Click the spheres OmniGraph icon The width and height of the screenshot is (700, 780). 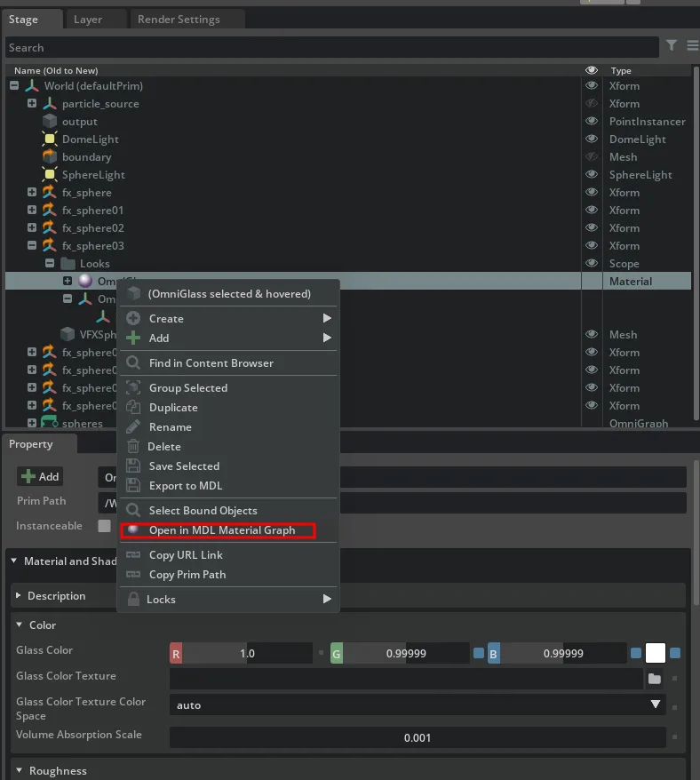click(x=49, y=422)
